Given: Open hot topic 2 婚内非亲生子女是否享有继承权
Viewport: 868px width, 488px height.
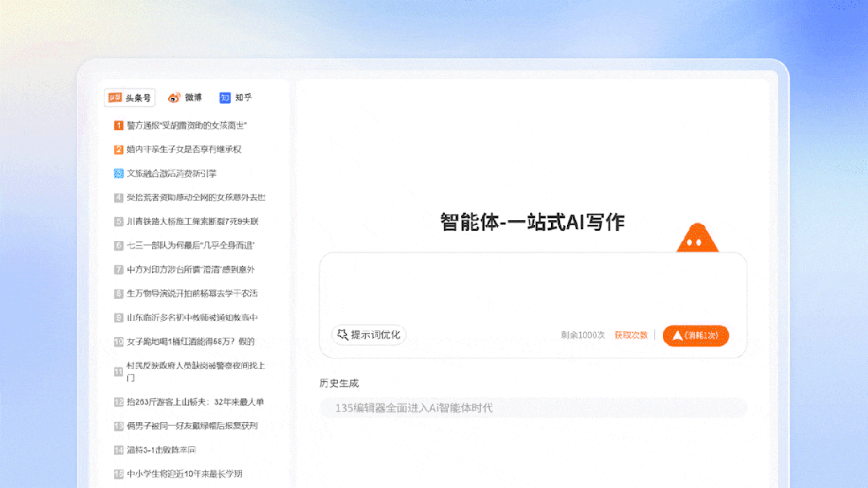Looking at the screenshot, I should point(183,150).
